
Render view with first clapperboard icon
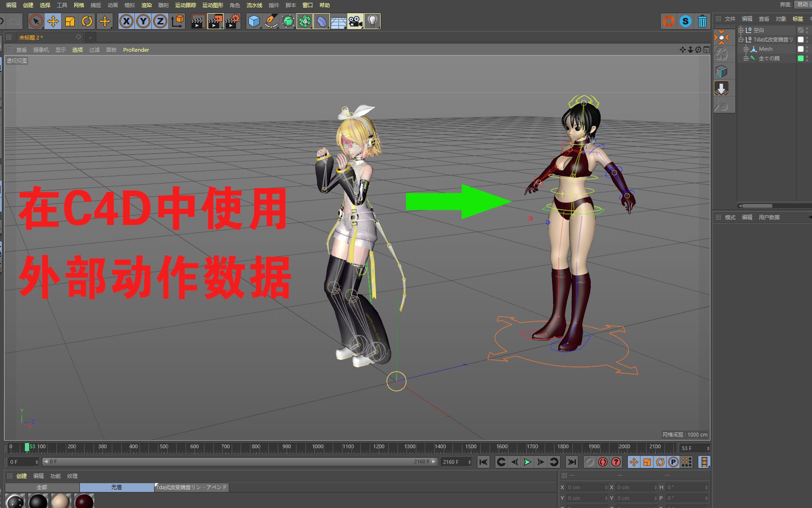coord(198,21)
